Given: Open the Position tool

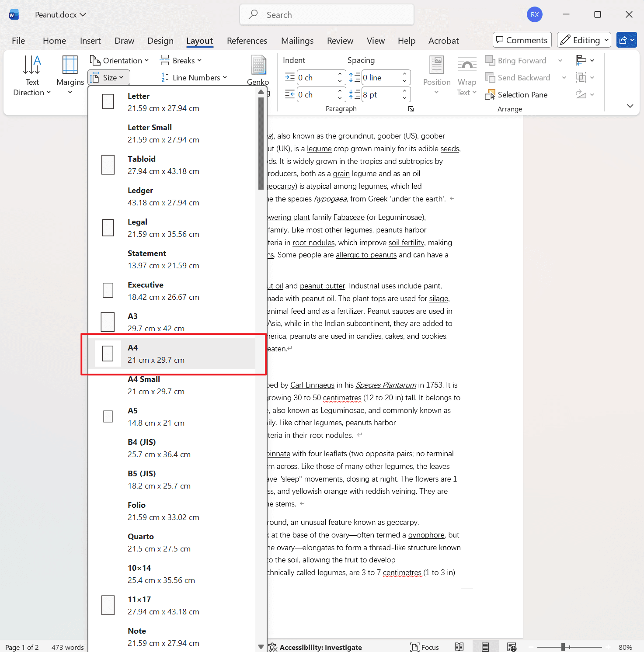Looking at the screenshot, I should [x=436, y=75].
